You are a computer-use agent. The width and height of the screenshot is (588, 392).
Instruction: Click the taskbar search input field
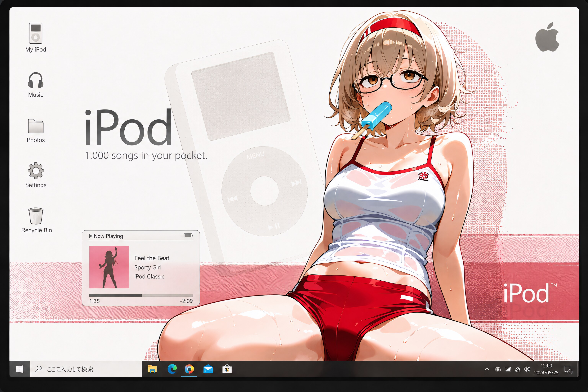(x=86, y=369)
